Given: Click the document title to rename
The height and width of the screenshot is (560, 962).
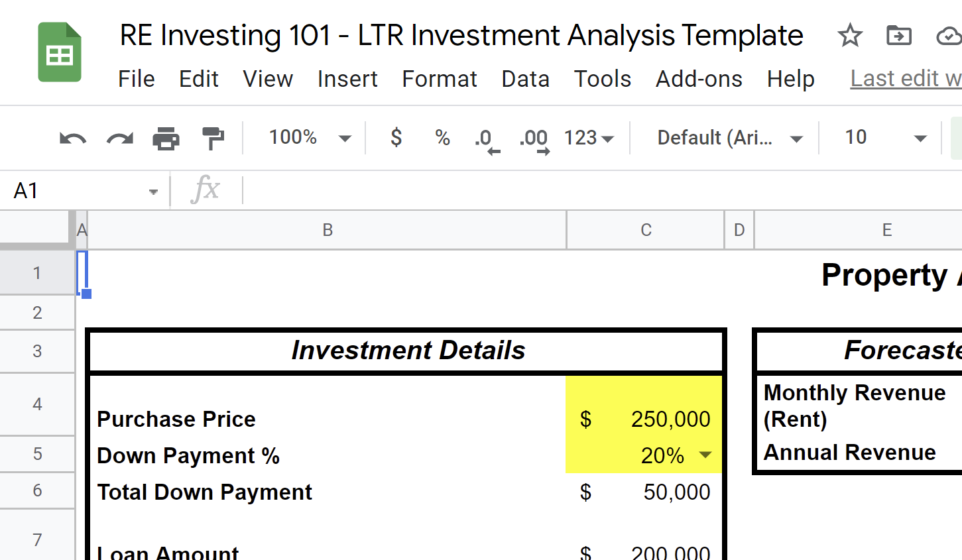Looking at the screenshot, I should click(x=461, y=35).
